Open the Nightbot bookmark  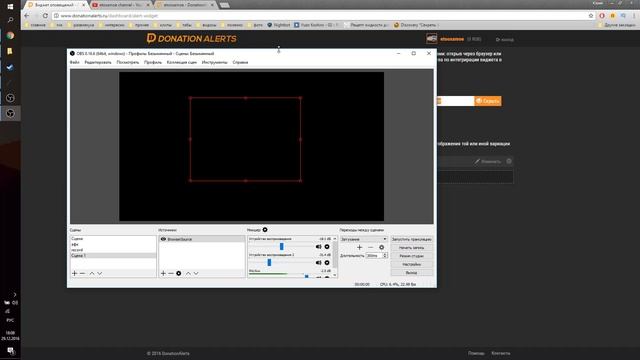click(279, 25)
